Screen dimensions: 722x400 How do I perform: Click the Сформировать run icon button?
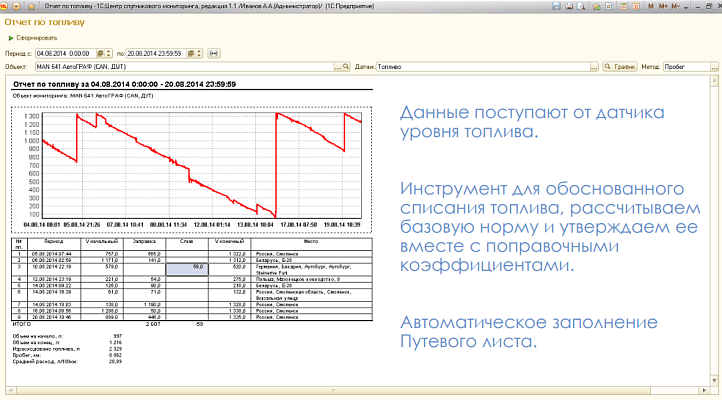[11, 36]
